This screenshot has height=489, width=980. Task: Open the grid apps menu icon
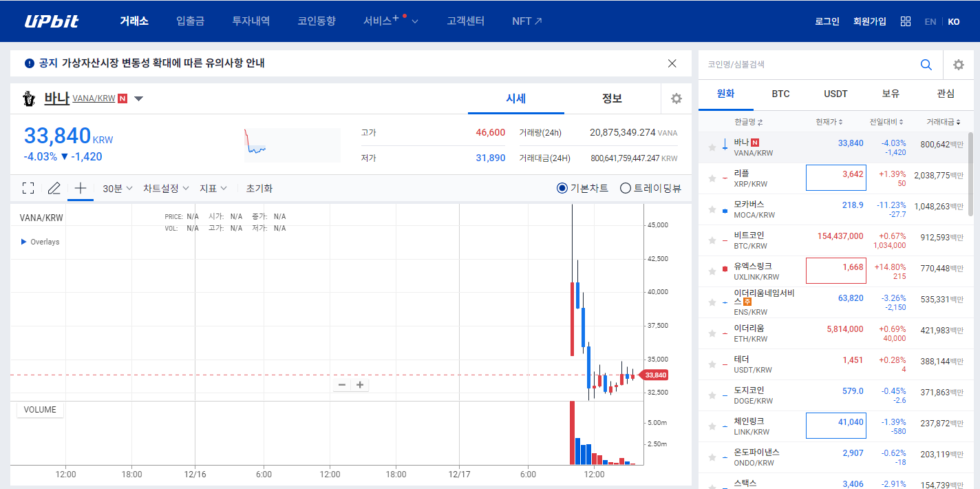[906, 21]
